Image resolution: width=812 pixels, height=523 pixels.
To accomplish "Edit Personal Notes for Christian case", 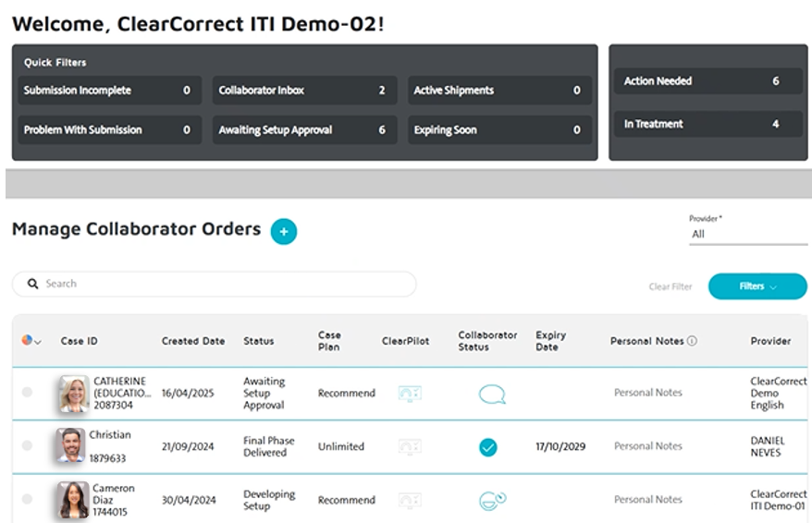I will [x=647, y=446].
